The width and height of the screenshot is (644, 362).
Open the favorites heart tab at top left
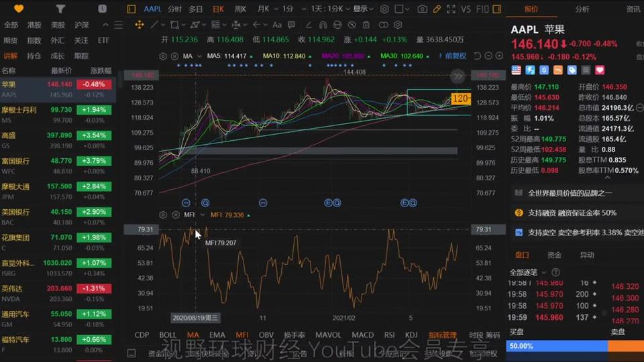click(19, 9)
